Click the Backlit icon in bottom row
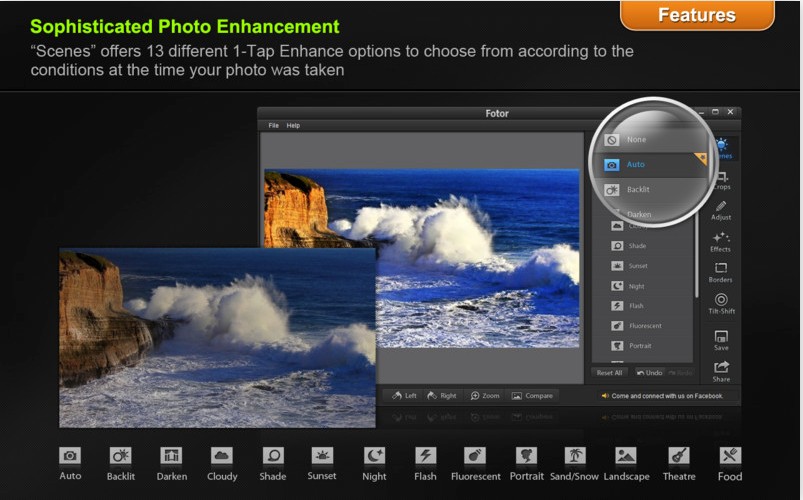 120,456
